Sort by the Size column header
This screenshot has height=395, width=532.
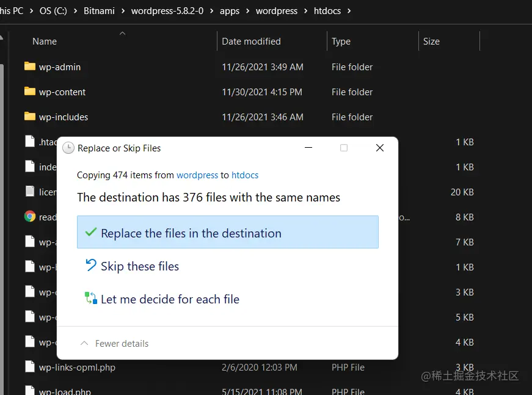click(431, 42)
